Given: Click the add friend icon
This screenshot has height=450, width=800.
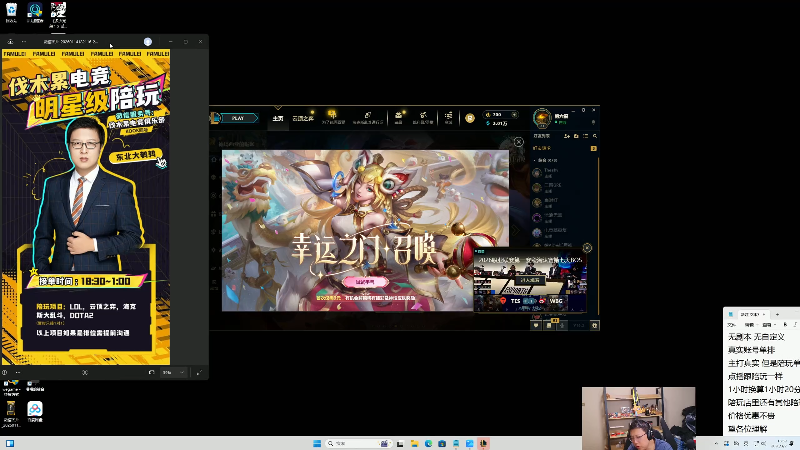Looking at the screenshot, I should pyautogui.click(x=567, y=136).
